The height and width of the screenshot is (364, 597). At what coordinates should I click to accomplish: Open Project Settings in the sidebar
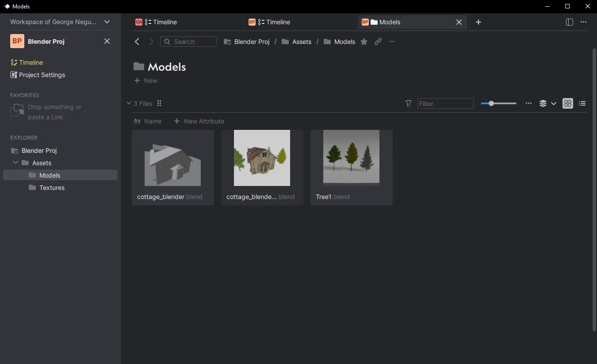(x=42, y=75)
